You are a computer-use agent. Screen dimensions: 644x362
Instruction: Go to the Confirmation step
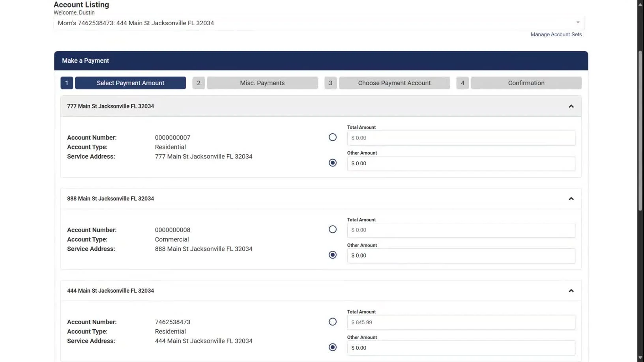(526, 83)
